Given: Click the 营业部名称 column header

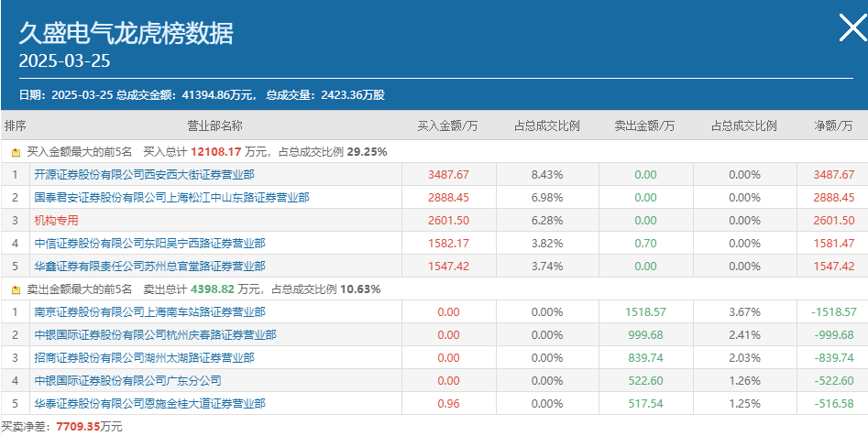Looking at the screenshot, I should point(215,126).
